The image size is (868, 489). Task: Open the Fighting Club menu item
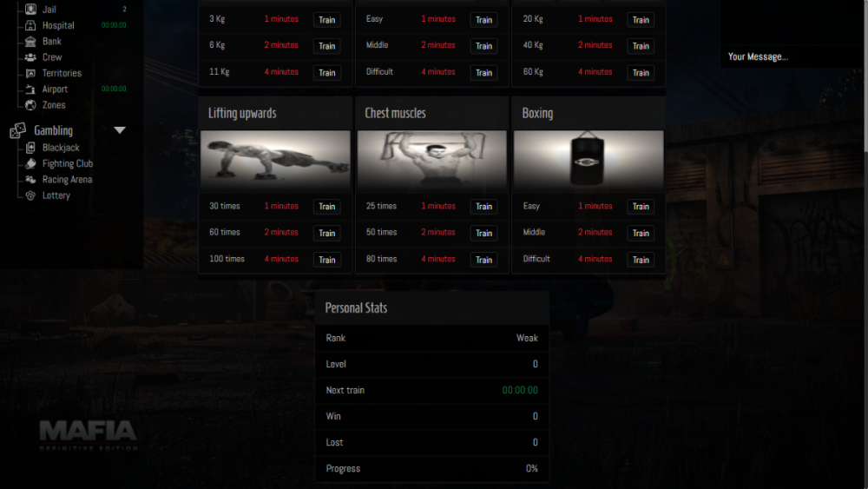tap(68, 163)
